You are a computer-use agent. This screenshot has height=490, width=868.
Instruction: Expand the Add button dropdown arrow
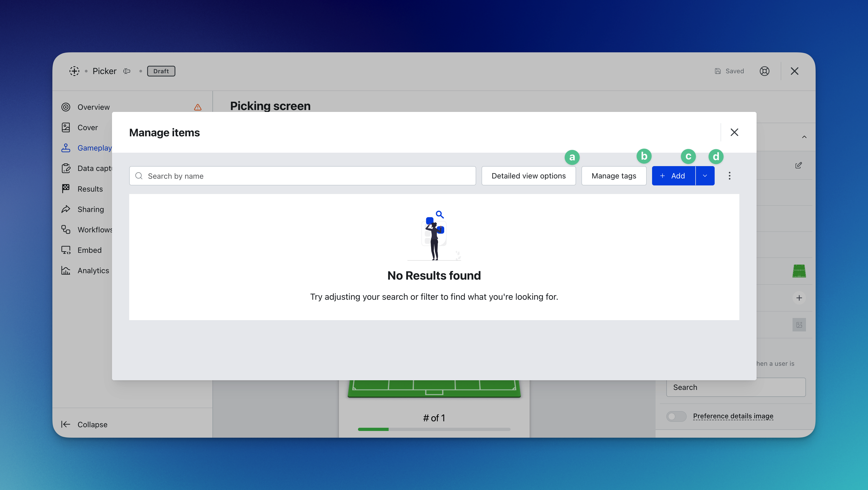coord(705,176)
